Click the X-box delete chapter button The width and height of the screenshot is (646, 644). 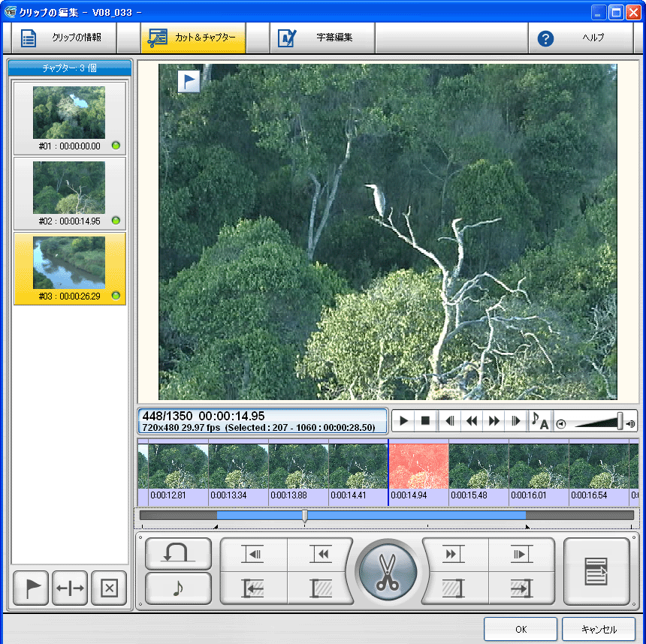(x=109, y=588)
